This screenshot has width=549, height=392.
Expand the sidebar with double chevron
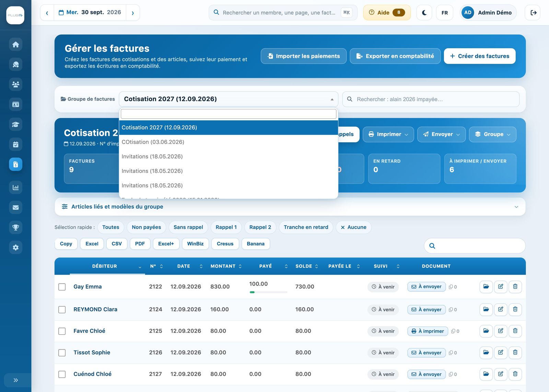[15, 380]
